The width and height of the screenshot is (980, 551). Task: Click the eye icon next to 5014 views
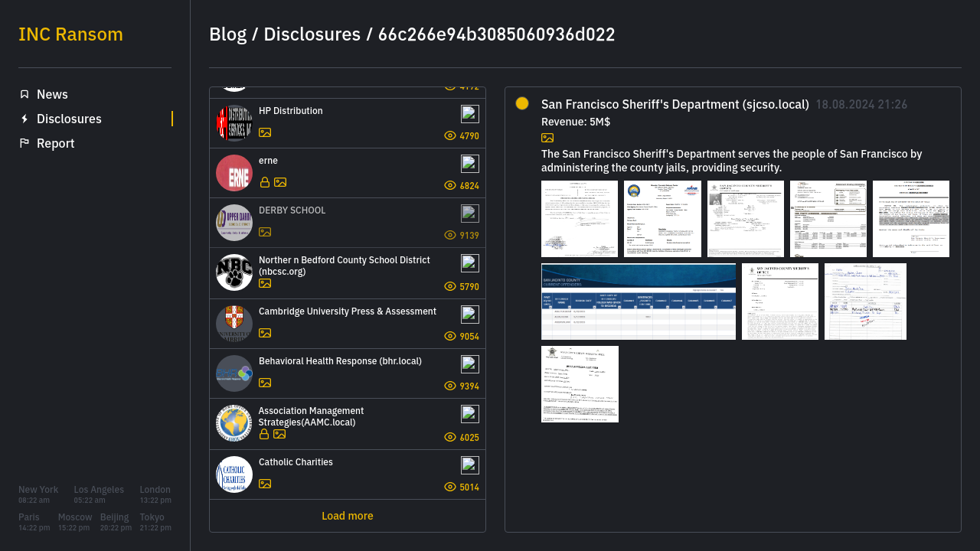(x=450, y=487)
